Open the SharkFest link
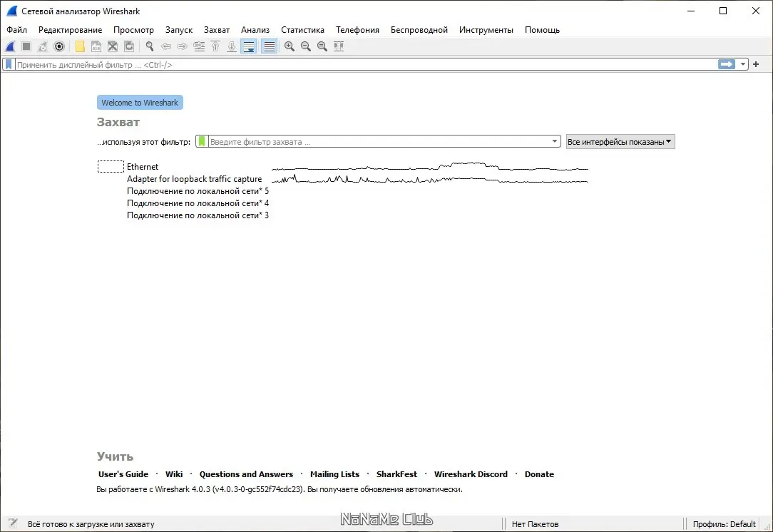The image size is (773, 532). (x=397, y=474)
